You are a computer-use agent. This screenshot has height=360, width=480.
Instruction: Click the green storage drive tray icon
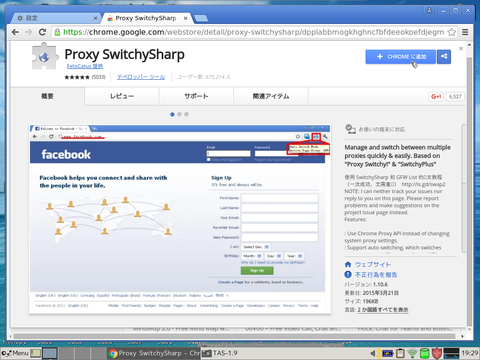424,353
